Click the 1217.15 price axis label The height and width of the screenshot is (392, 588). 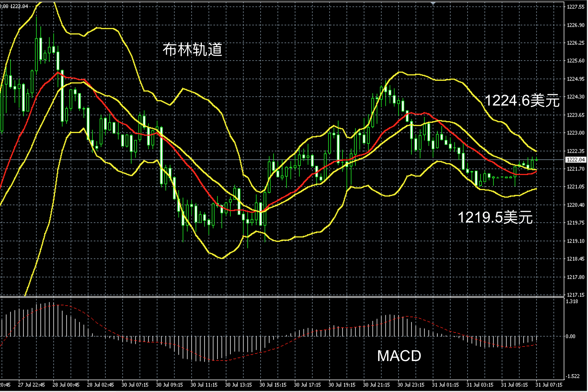click(576, 295)
